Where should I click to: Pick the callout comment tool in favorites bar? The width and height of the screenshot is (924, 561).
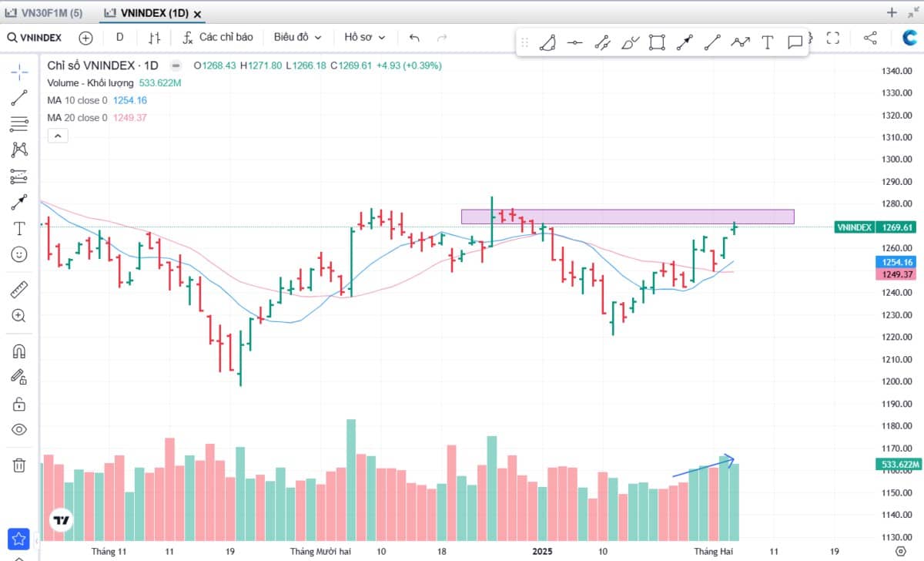[795, 42]
